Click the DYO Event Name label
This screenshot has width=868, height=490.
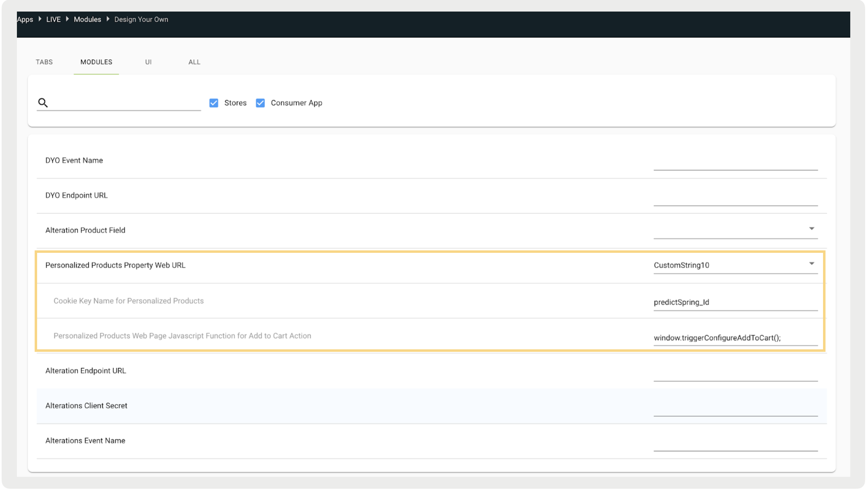pyautogui.click(x=74, y=160)
